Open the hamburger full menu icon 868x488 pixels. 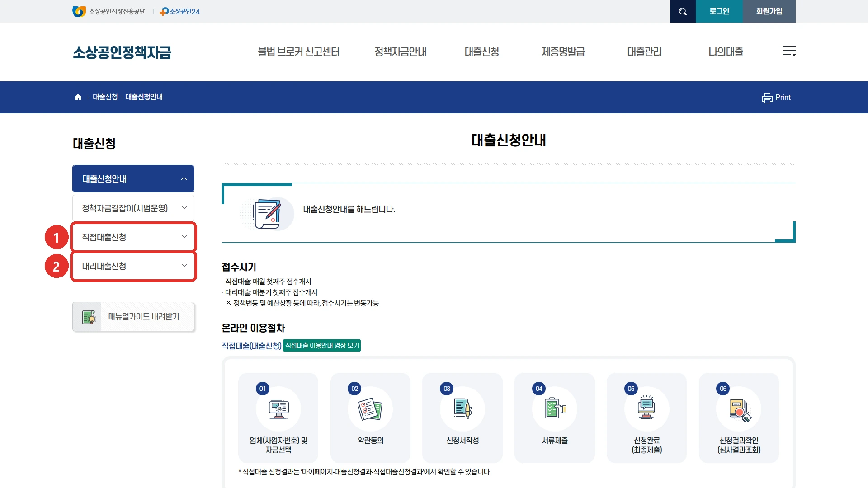pyautogui.click(x=789, y=51)
